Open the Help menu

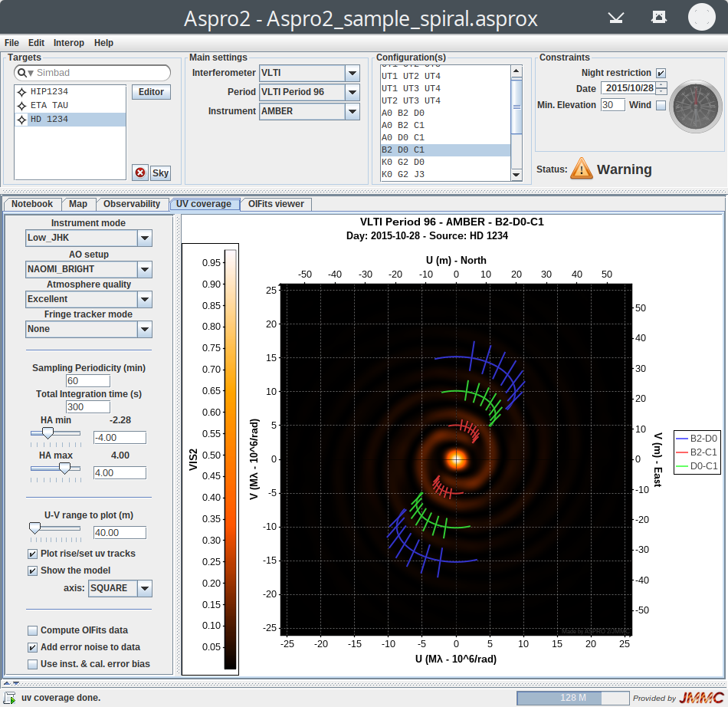(x=103, y=43)
